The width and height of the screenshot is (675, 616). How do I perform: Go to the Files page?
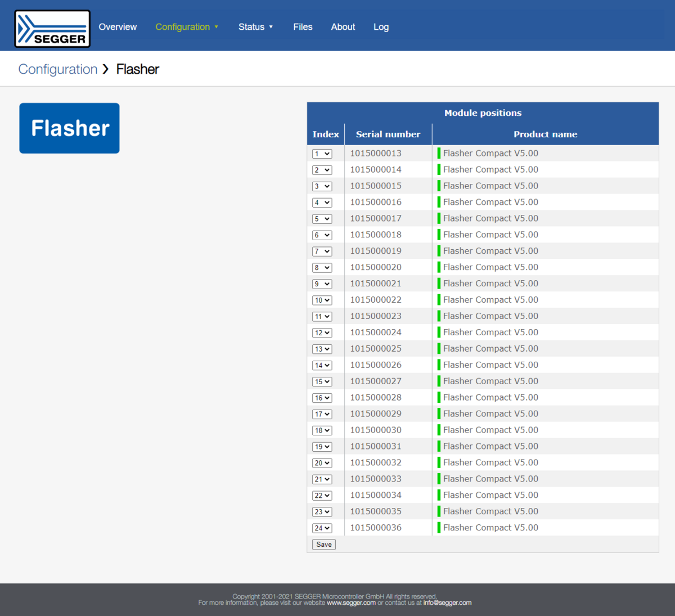(x=303, y=27)
